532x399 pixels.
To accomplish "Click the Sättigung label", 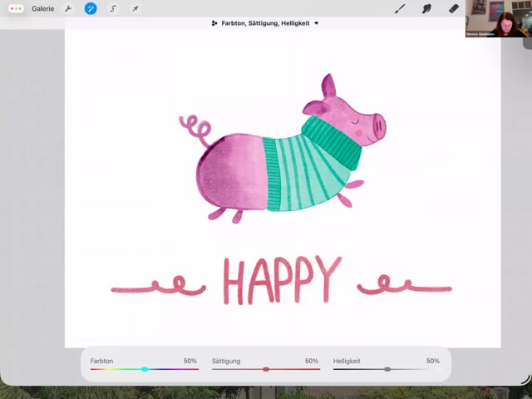I will coord(226,361).
